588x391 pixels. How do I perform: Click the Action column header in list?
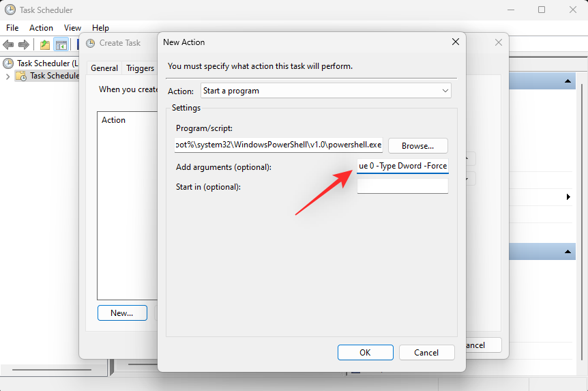coord(114,120)
